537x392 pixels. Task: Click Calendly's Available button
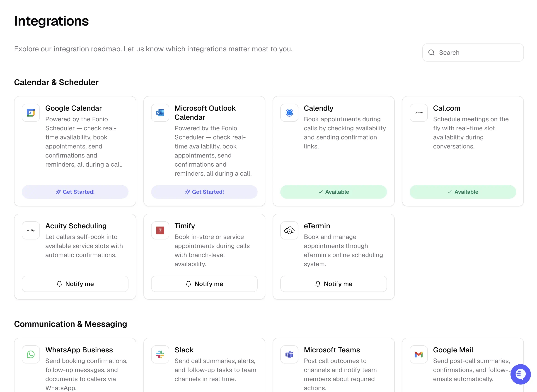[334, 192]
